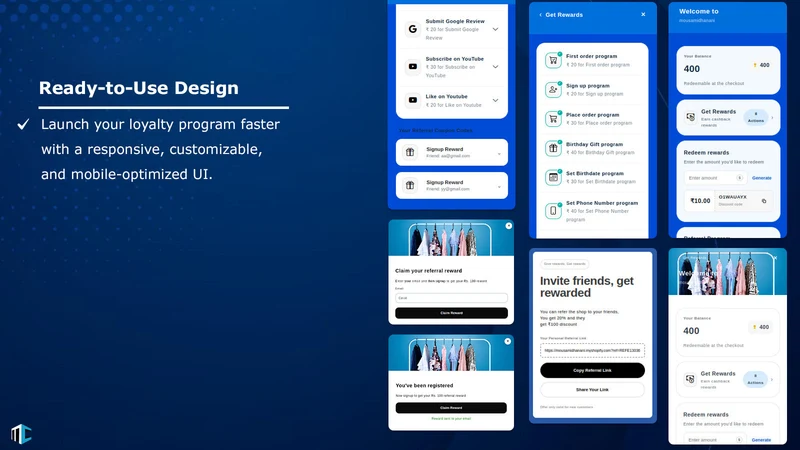Image resolution: width=800 pixels, height=450 pixels.
Task: Select the Birthday Gift program row text
Action: 600,148
